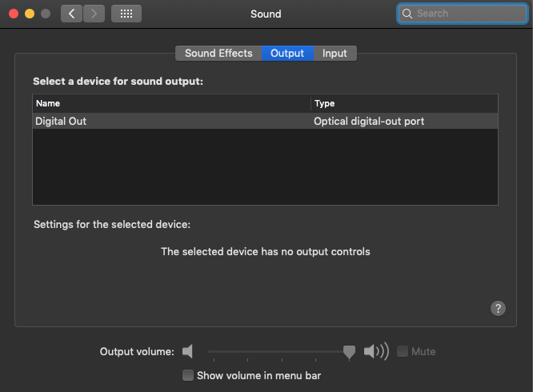533x392 pixels.
Task: Toggle the Mute checkbox
Action: coord(403,351)
